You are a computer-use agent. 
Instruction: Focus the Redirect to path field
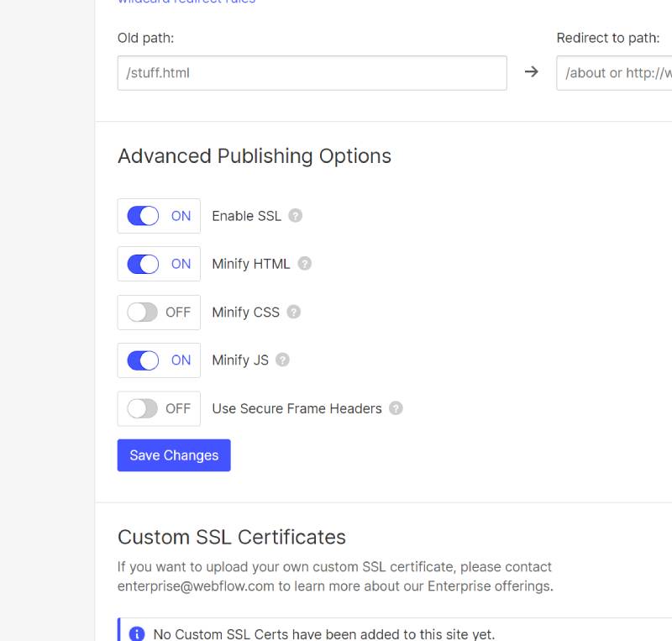[x=614, y=73]
